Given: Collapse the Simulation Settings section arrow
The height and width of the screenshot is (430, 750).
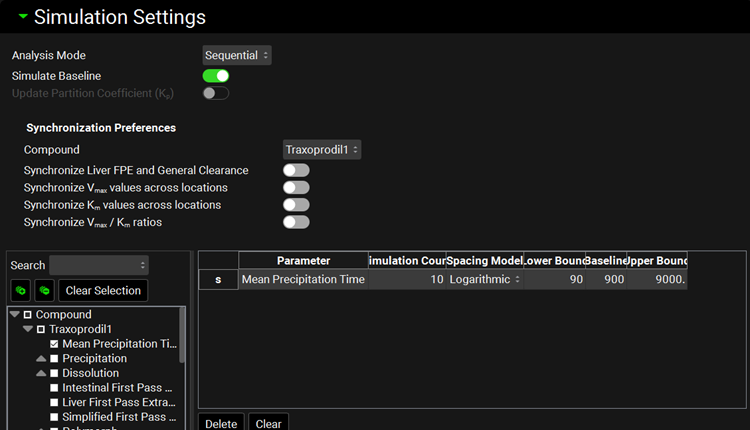Looking at the screenshot, I should coord(23,17).
